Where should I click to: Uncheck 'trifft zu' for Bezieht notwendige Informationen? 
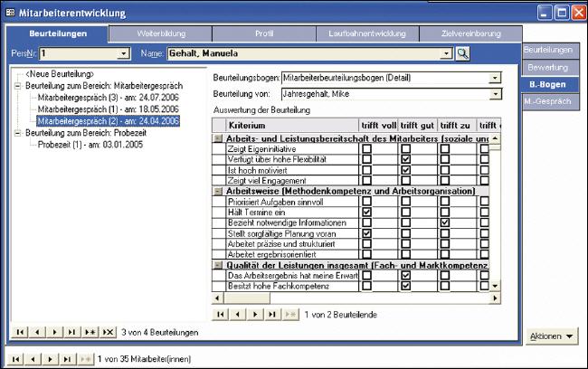(x=444, y=222)
